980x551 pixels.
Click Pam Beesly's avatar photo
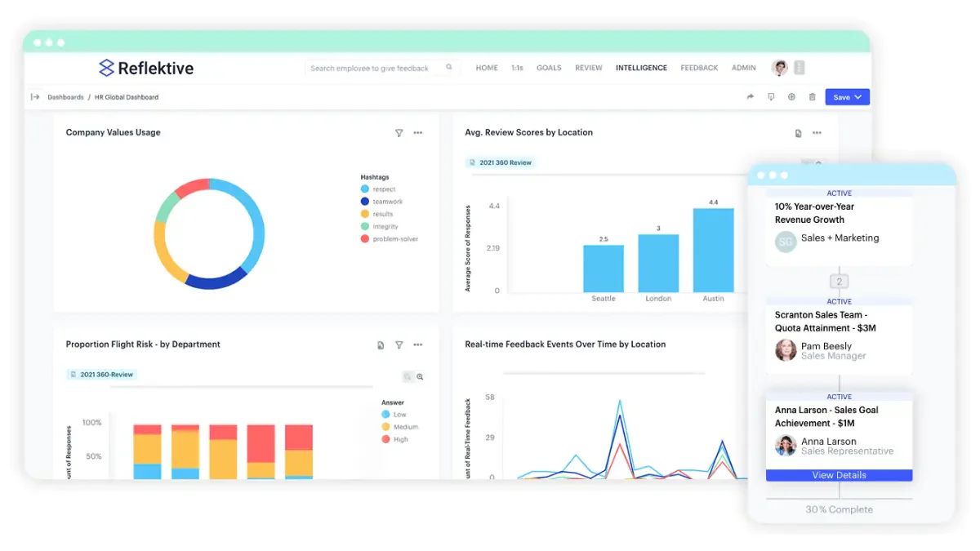coord(786,350)
